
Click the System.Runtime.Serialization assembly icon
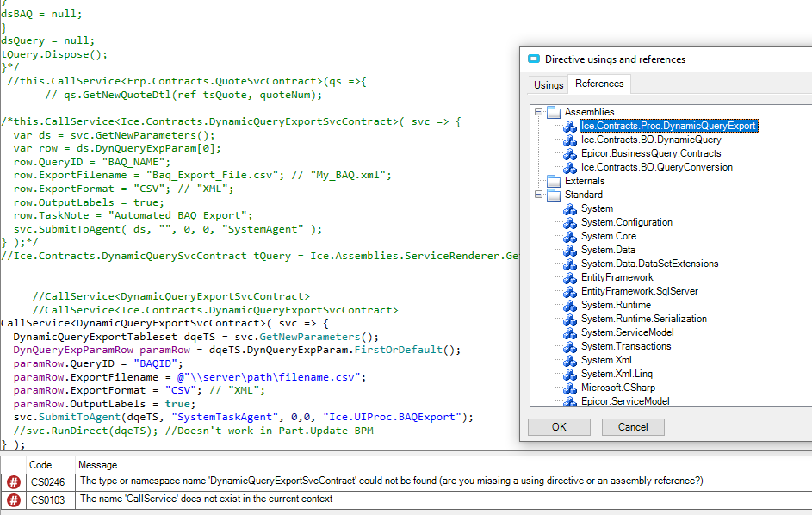pyautogui.click(x=570, y=319)
